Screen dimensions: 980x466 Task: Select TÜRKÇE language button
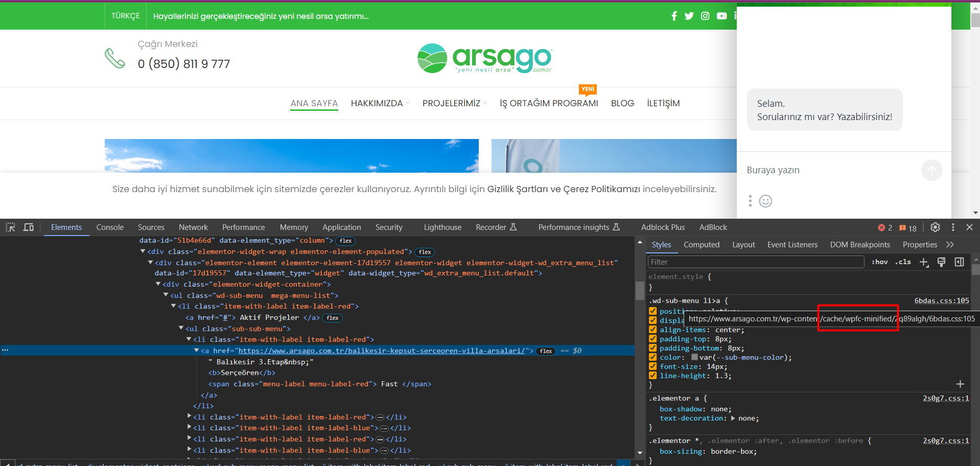tap(126, 16)
